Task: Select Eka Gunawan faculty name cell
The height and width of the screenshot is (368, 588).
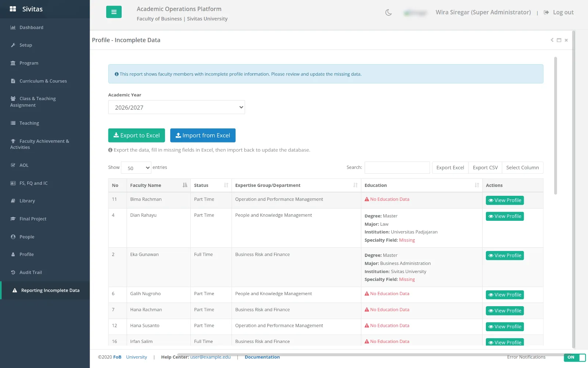Action: pyautogui.click(x=158, y=267)
